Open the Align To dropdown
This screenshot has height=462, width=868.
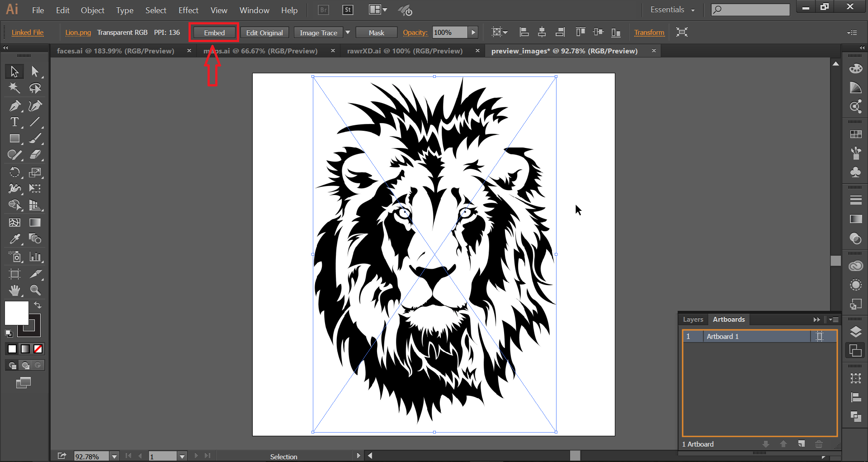(x=500, y=32)
